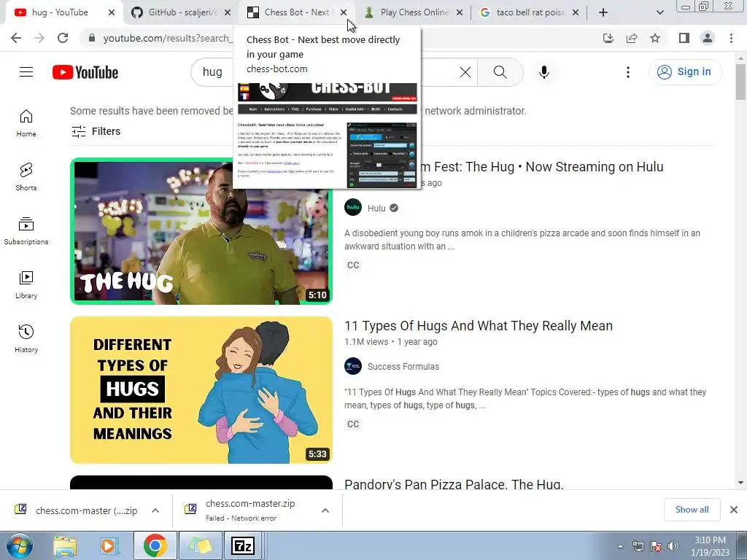Click the page vertical scrollbar thumb
Screen dimensions: 747x560
click(740, 82)
